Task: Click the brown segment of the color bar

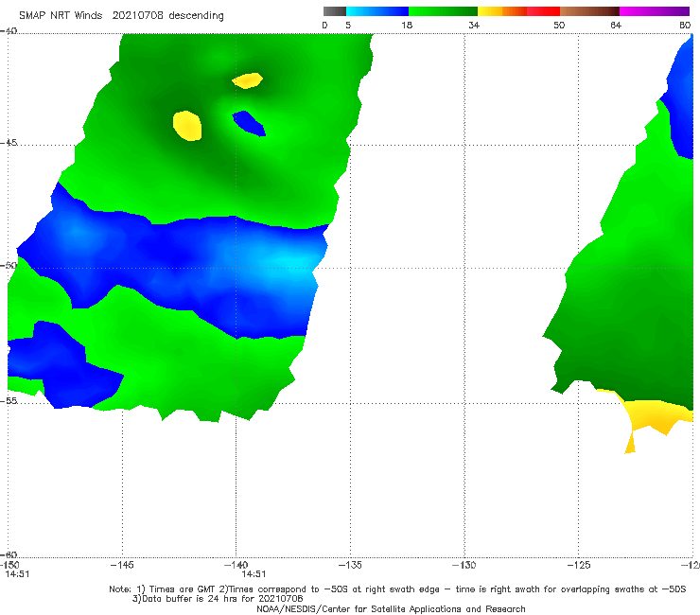Action: click(x=589, y=11)
